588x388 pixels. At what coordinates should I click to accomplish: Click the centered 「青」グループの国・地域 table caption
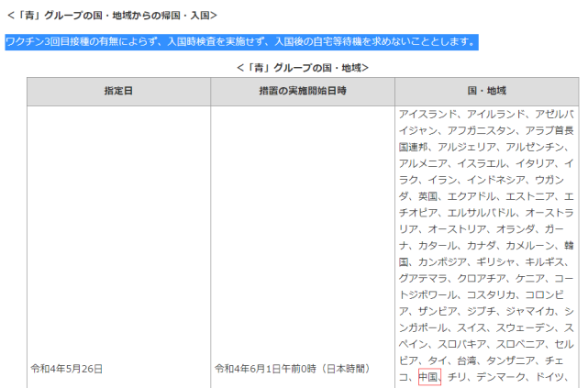tap(303, 68)
